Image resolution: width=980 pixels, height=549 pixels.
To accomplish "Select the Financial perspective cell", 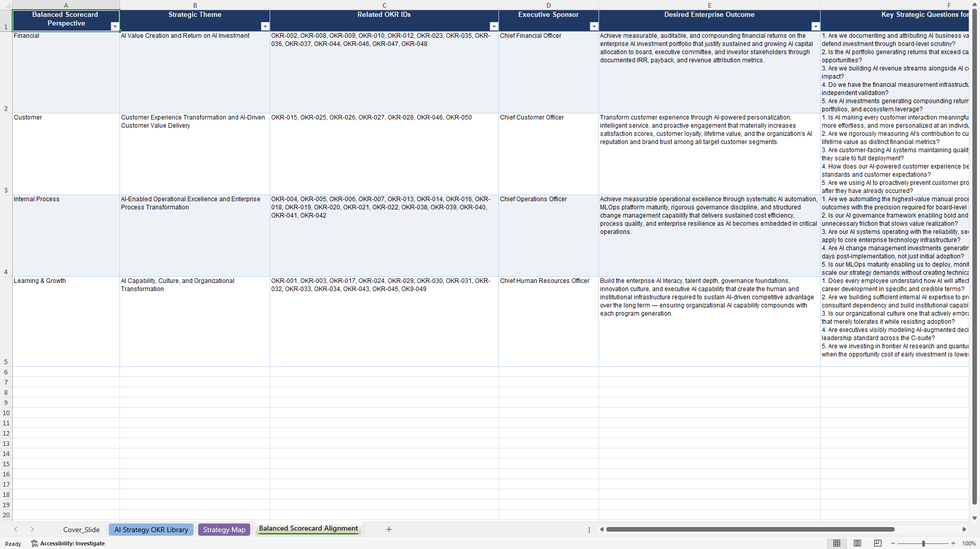I will [66, 72].
